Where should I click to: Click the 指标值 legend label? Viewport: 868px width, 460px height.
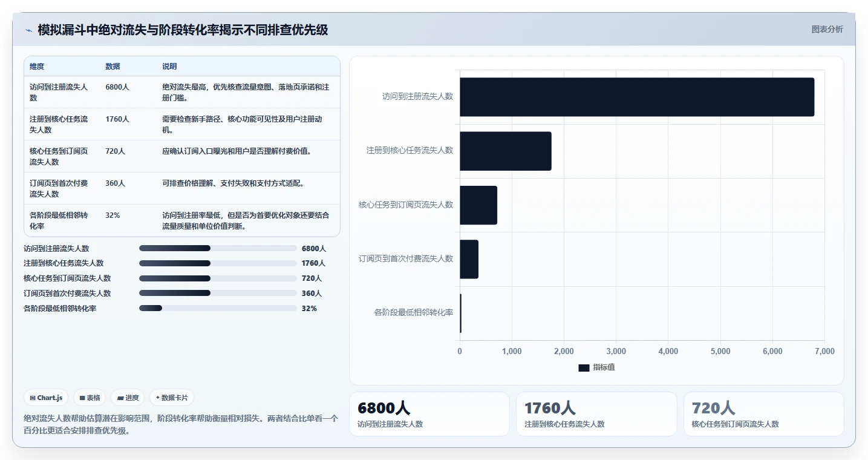tap(604, 368)
